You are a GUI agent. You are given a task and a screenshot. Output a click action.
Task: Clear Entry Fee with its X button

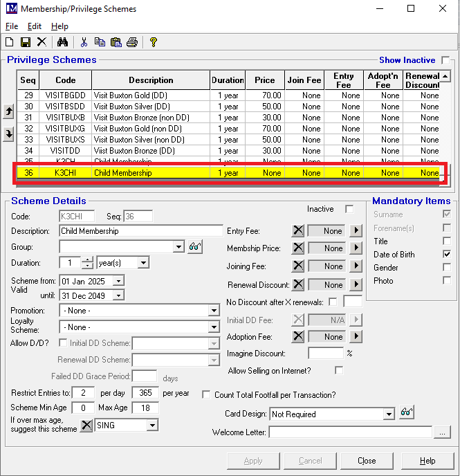pos(298,230)
